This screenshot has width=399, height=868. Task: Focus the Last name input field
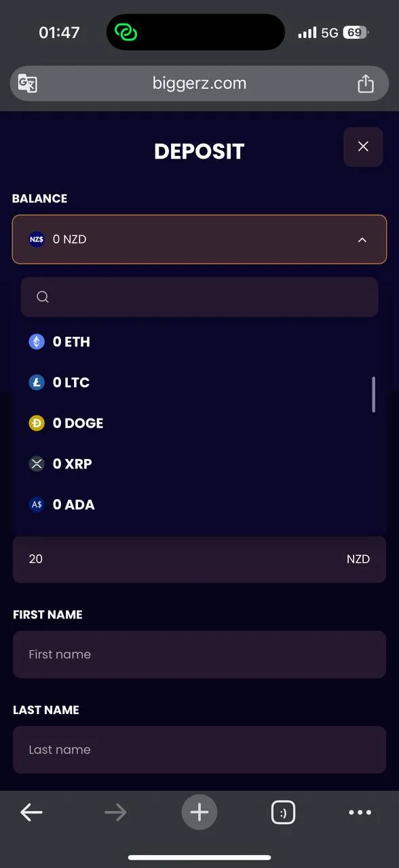coord(199,749)
